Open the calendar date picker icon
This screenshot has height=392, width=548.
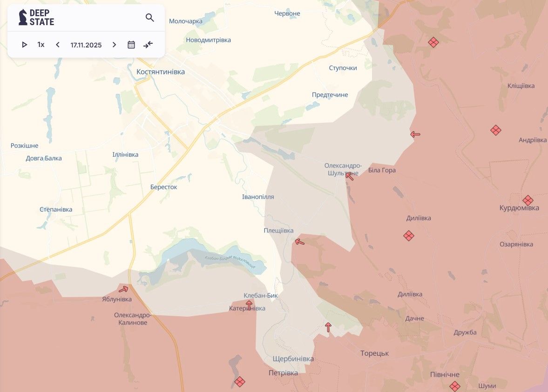click(131, 45)
